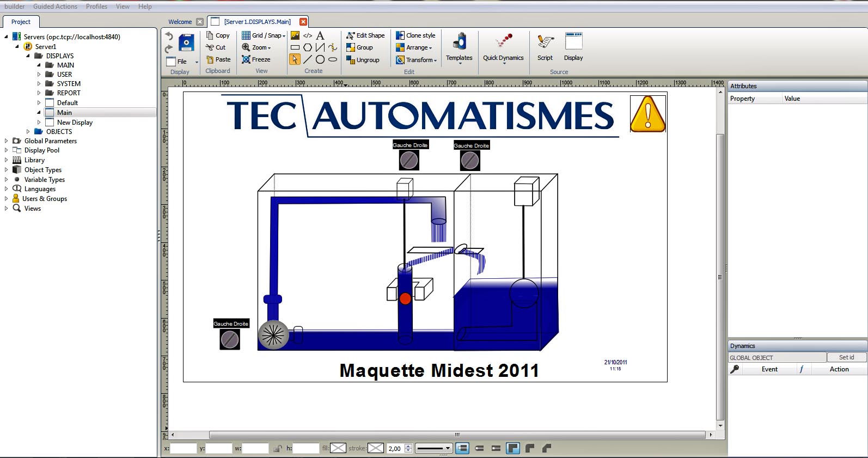Viewport: 868px width, 458px height.
Task: Open the Display source view
Action: pyautogui.click(x=573, y=47)
